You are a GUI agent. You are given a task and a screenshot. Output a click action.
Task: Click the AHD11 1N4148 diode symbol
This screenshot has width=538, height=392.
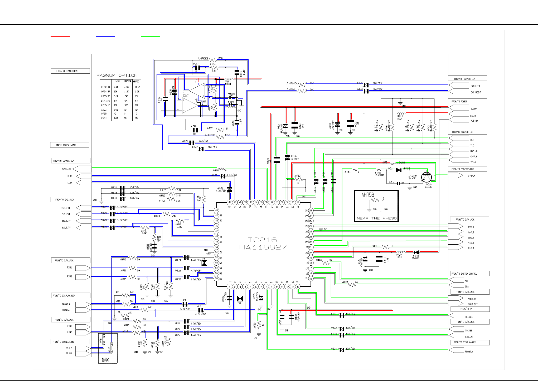tap(399, 170)
